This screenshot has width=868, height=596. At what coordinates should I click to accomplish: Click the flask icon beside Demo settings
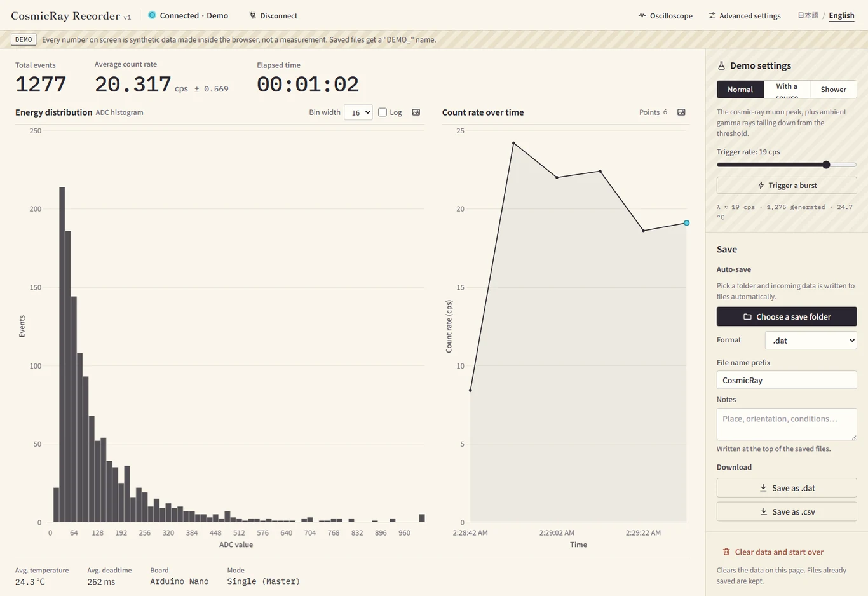pos(721,65)
